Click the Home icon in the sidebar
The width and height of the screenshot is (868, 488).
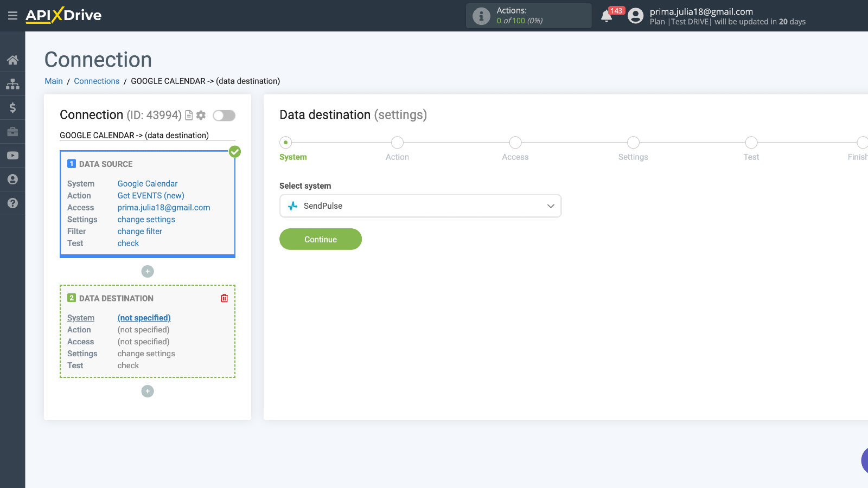click(12, 60)
